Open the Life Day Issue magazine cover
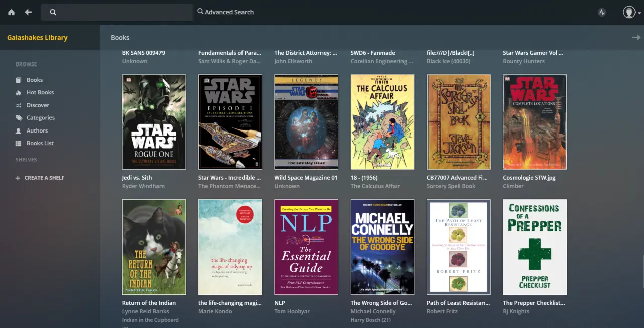Viewport: 644px width, 328px height. 306,122
